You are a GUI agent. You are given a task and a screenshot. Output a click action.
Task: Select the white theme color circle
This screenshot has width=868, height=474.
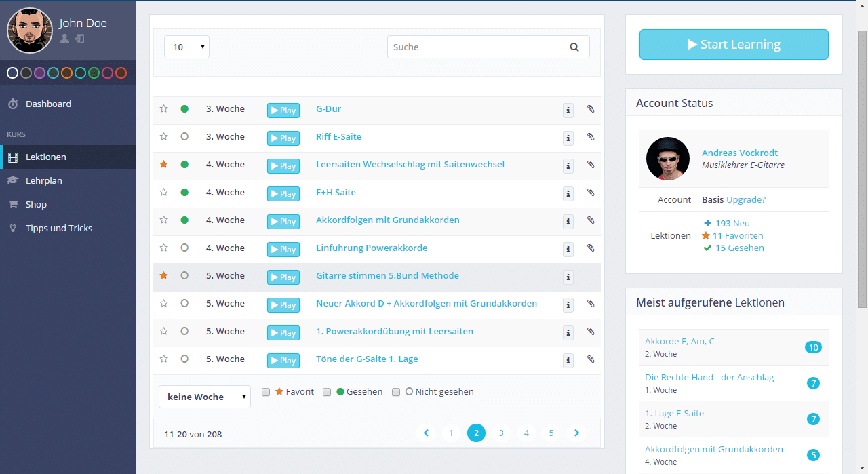(x=12, y=73)
